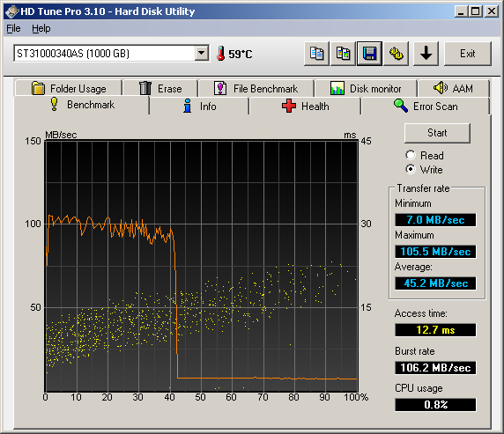Switch to the Error Scan tab

coord(426,106)
